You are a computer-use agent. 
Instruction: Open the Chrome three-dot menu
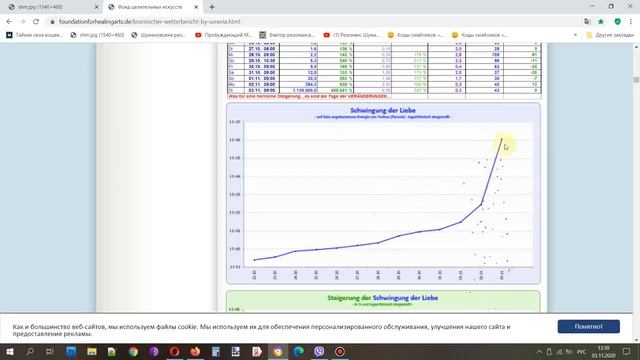[x=631, y=22]
